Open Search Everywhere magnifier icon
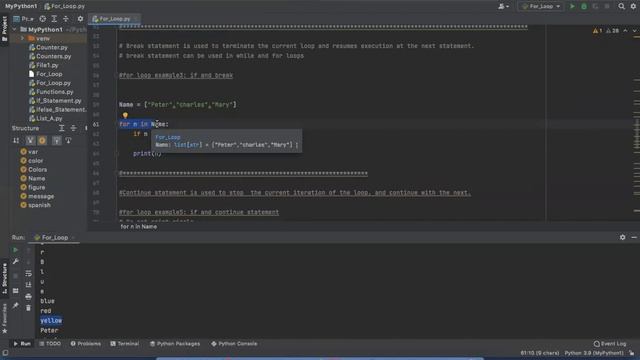The width and height of the screenshot is (640, 360). click(621, 6)
